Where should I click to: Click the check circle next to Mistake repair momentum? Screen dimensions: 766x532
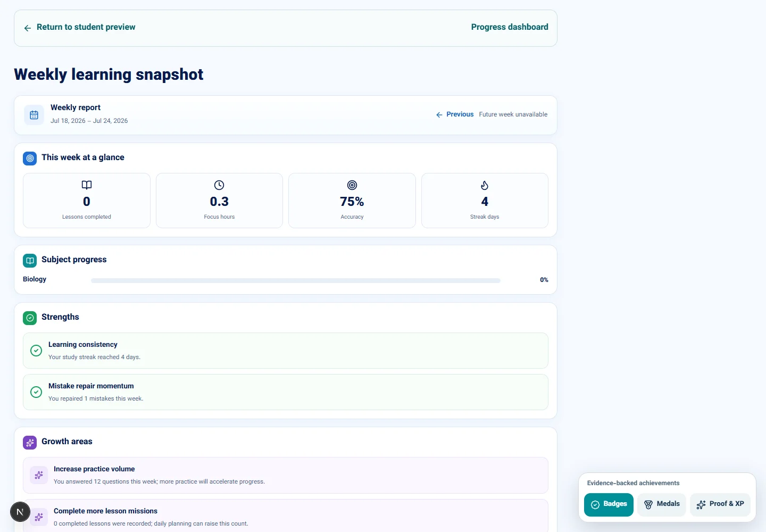point(36,392)
